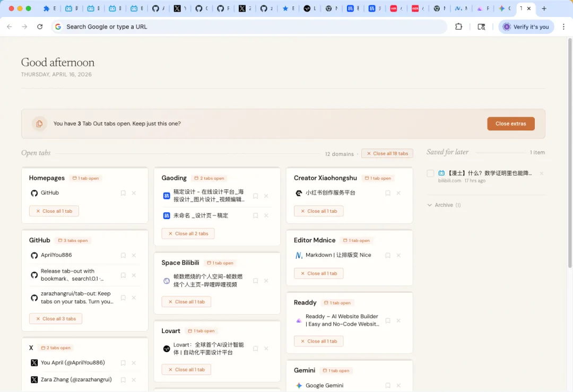Bookmark the 小红书创作服务平台 tab
The height and width of the screenshot is (392, 573).
(388, 193)
